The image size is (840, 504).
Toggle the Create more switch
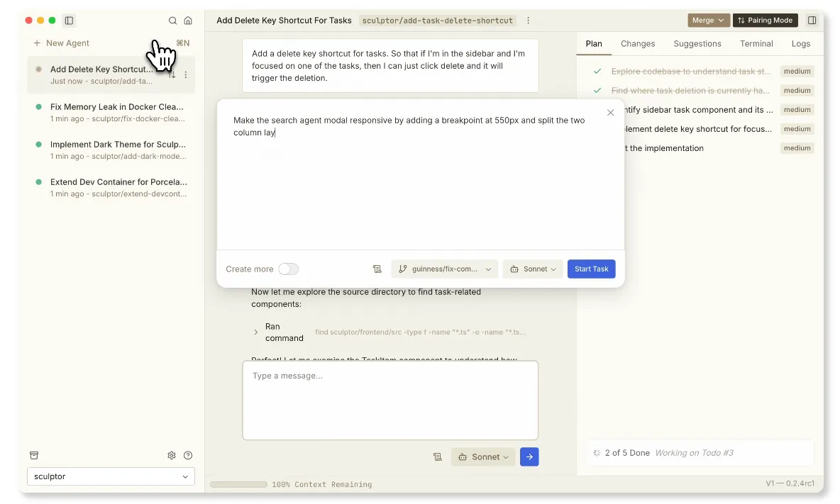[x=288, y=269]
